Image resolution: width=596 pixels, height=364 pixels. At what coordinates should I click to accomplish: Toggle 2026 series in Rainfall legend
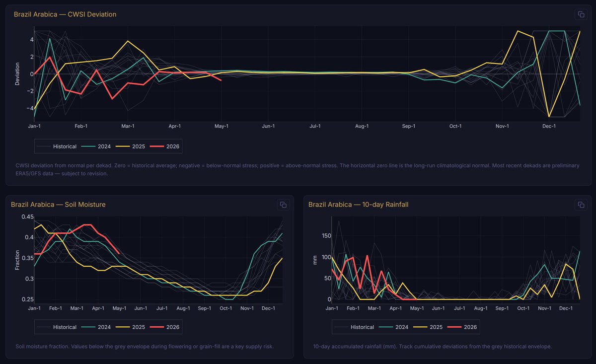[x=462, y=327]
